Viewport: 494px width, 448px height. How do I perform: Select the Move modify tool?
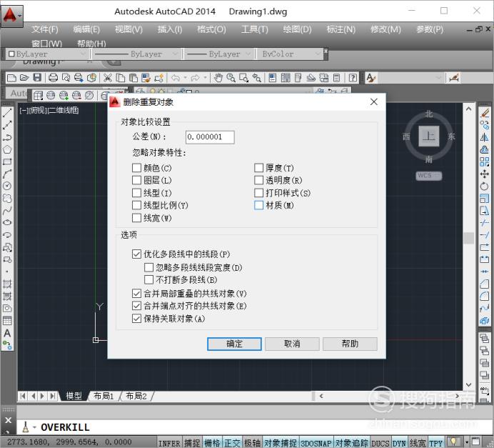tap(485, 174)
